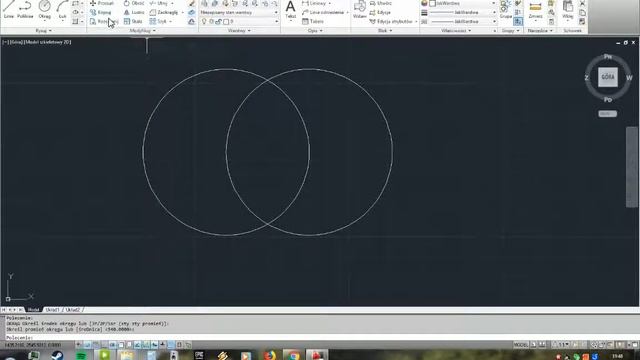Toggle the MODEL space button in status bar
This screenshot has width=640, height=360.
click(x=520, y=345)
